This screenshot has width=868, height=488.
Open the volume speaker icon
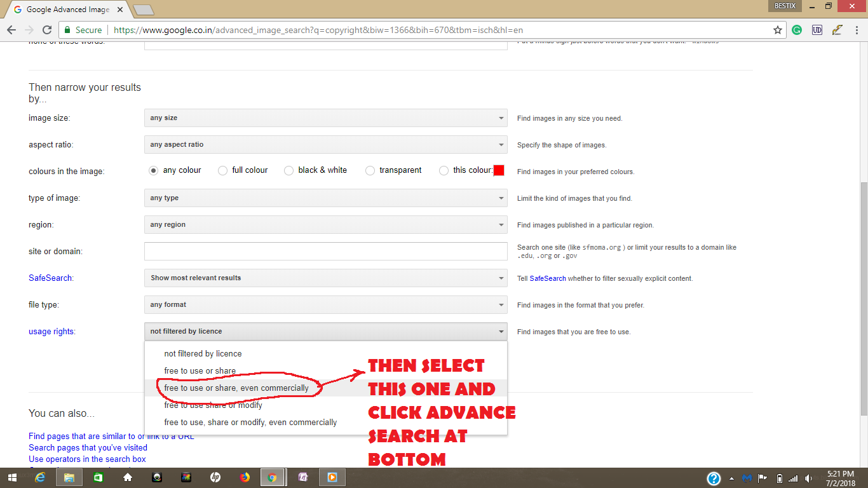[x=808, y=478]
